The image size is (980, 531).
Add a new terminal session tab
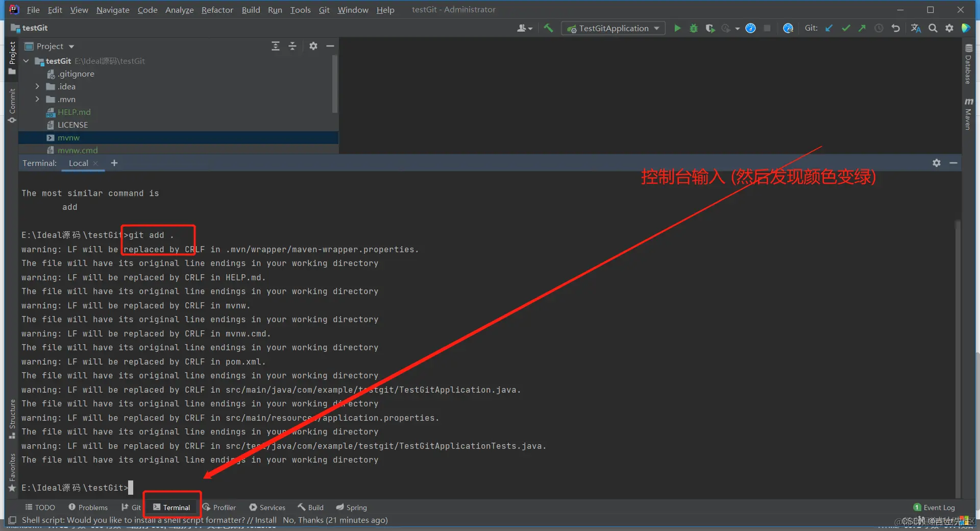pyautogui.click(x=114, y=163)
